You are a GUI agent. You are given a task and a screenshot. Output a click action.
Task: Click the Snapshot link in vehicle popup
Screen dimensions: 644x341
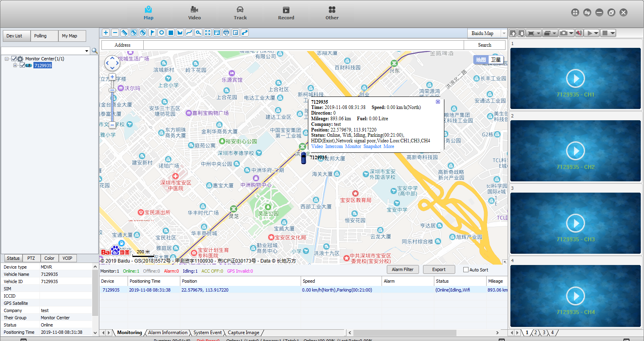pos(372,146)
